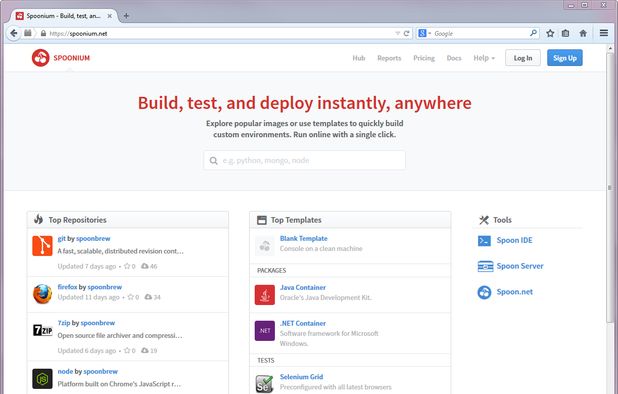Open the Spoon Server link
This screenshot has height=394, width=618.
(x=520, y=266)
